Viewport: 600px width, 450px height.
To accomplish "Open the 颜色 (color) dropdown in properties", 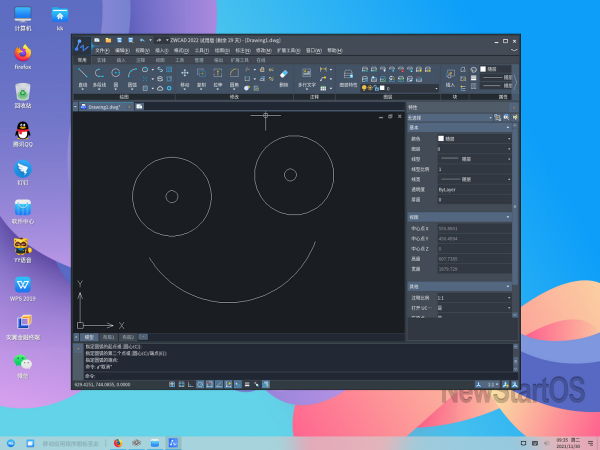I will click(508, 138).
